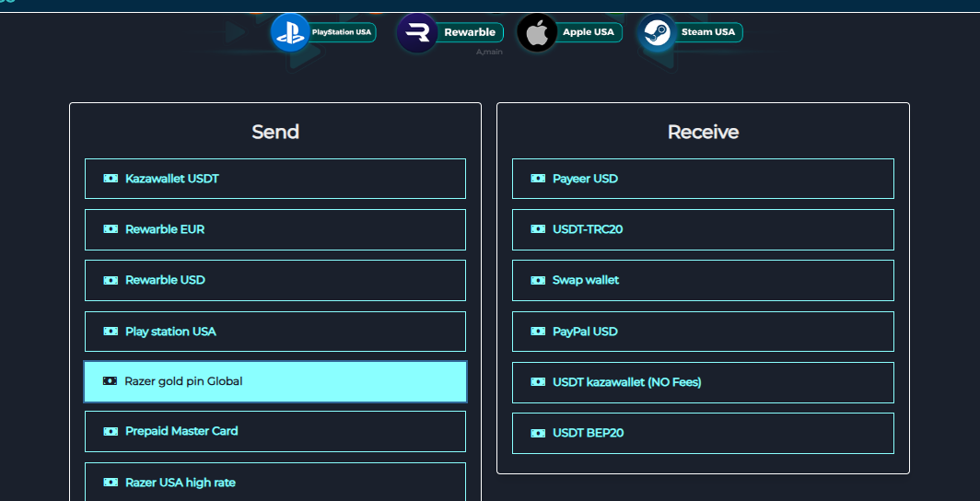The image size is (980, 501).
Task: Choose Swap wallet to receive
Action: coord(703,280)
